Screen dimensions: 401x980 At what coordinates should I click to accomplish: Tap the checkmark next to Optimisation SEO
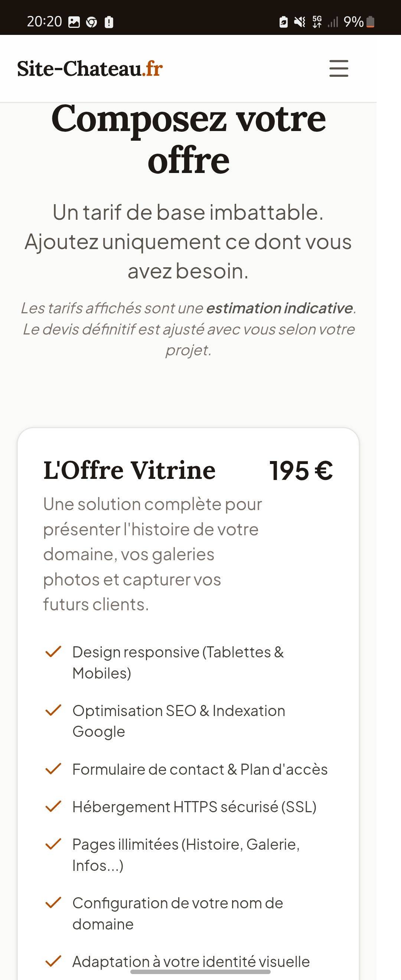coord(53,710)
